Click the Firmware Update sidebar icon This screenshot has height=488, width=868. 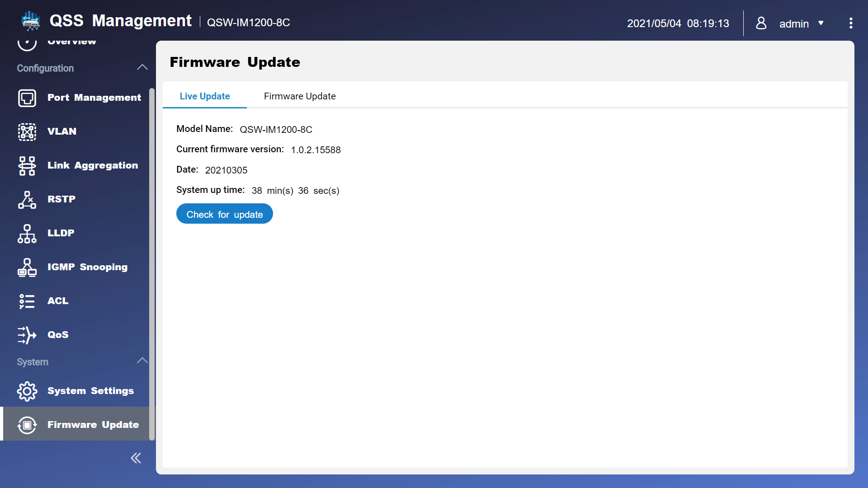27,425
